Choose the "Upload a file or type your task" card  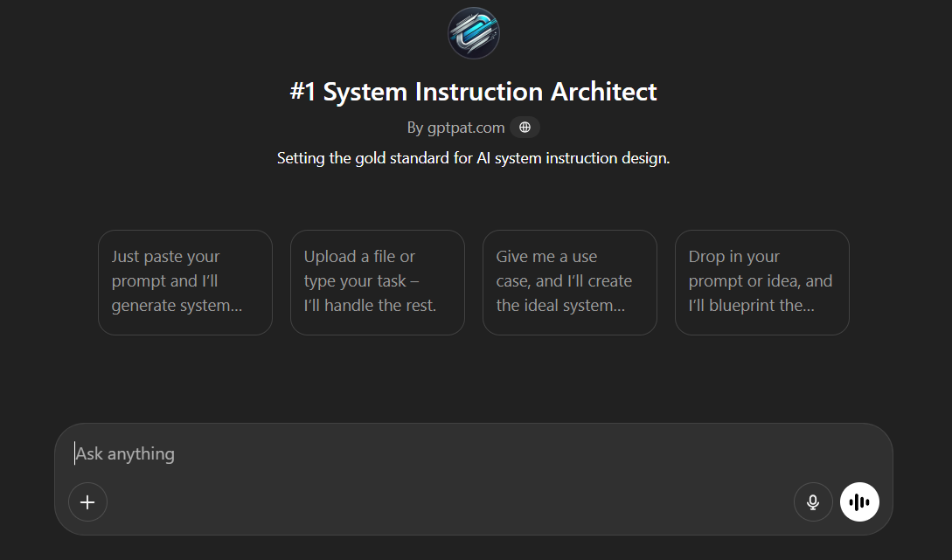click(x=378, y=282)
